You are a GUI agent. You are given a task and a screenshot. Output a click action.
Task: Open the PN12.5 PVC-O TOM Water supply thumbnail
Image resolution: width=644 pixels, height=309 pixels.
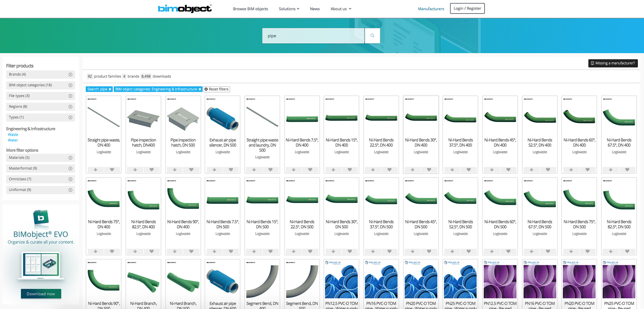click(341, 281)
